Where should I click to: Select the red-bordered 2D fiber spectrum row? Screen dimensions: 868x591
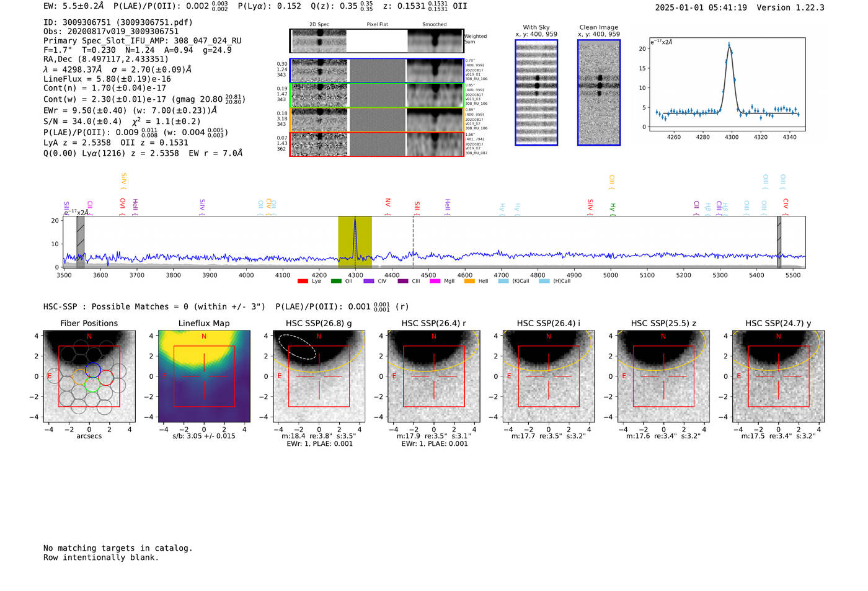376,144
